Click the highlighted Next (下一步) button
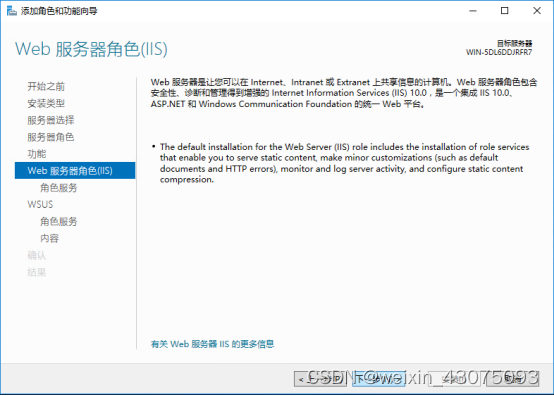The image size is (554, 396). (378, 379)
